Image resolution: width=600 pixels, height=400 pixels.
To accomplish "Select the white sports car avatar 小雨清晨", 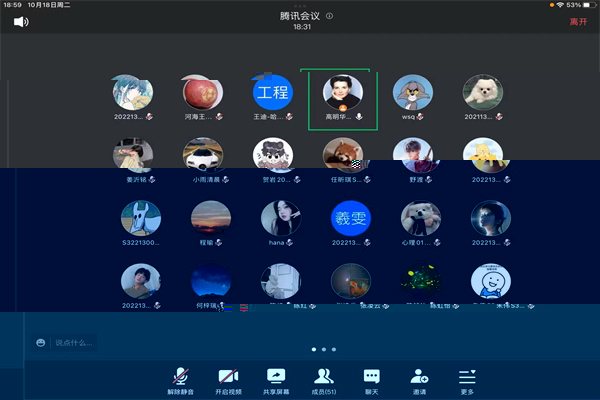I will point(203,155).
